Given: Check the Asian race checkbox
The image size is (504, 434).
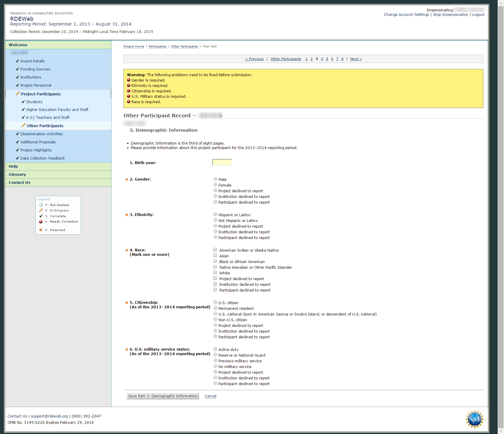Looking at the screenshot, I should [215, 256].
